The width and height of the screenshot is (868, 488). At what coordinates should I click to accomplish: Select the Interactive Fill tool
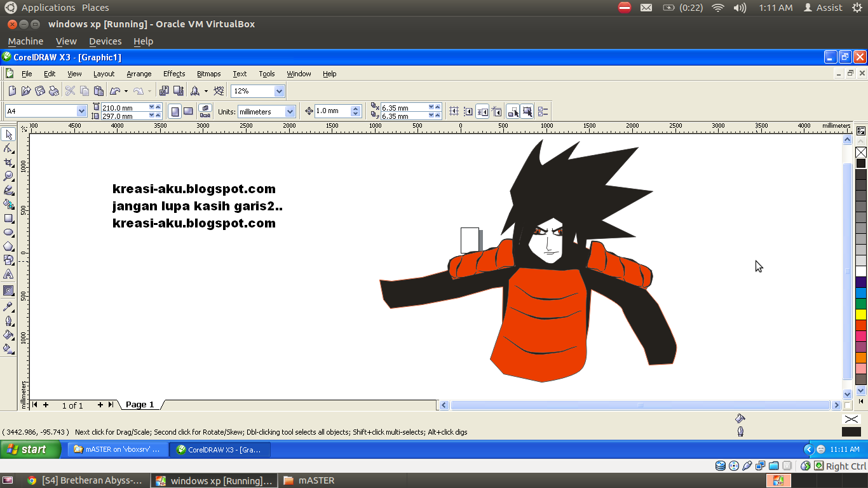pyautogui.click(x=8, y=349)
